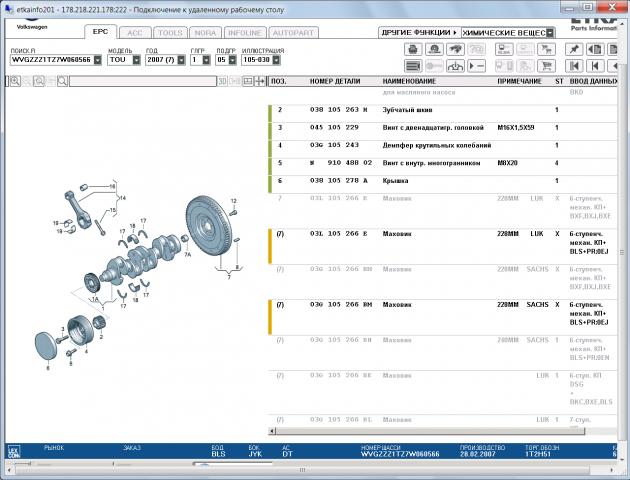This screenshot has height=480, width=630.
Task: Switch to the NORA tab
Action: (x=205, y=33)
